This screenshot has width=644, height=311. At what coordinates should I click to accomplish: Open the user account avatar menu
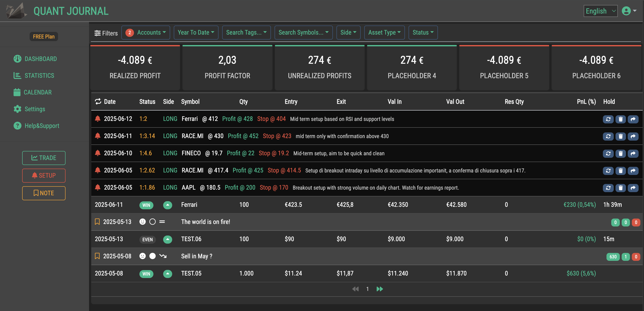(629, 11)
